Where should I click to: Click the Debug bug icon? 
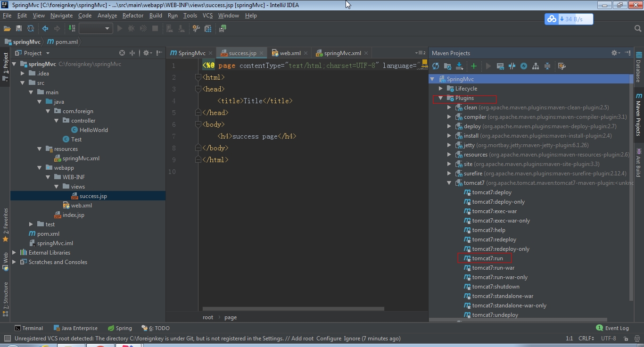(131, 28)
